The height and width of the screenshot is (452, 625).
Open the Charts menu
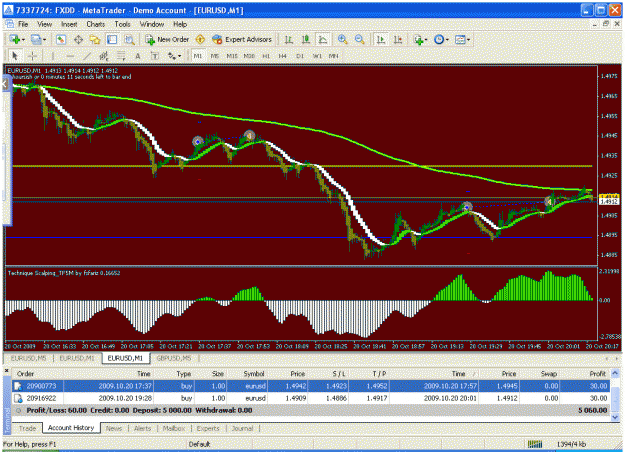point(96,24)
